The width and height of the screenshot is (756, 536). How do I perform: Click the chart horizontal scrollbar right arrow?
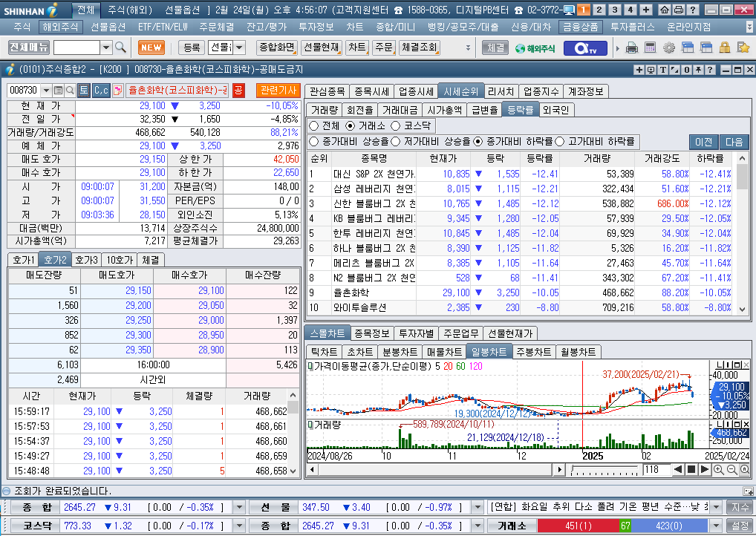558,469
